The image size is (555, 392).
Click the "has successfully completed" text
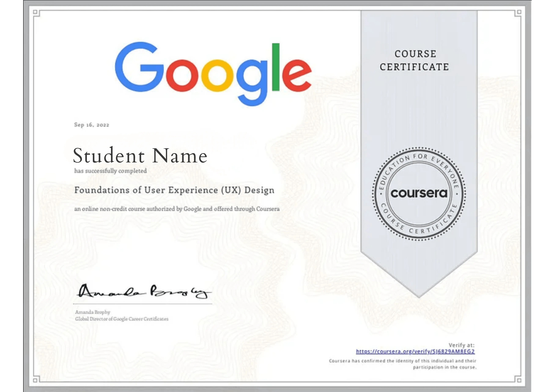[110, 171]
